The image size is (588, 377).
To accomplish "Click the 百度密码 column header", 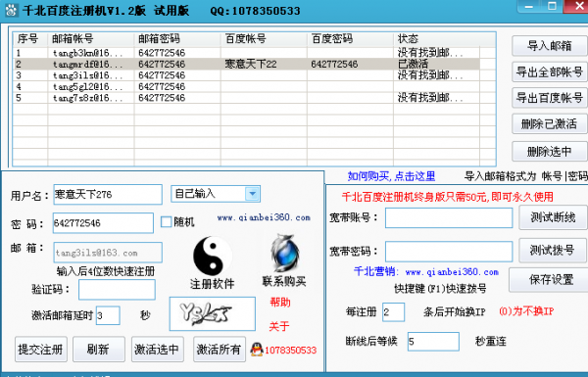I will click(350, 38).
